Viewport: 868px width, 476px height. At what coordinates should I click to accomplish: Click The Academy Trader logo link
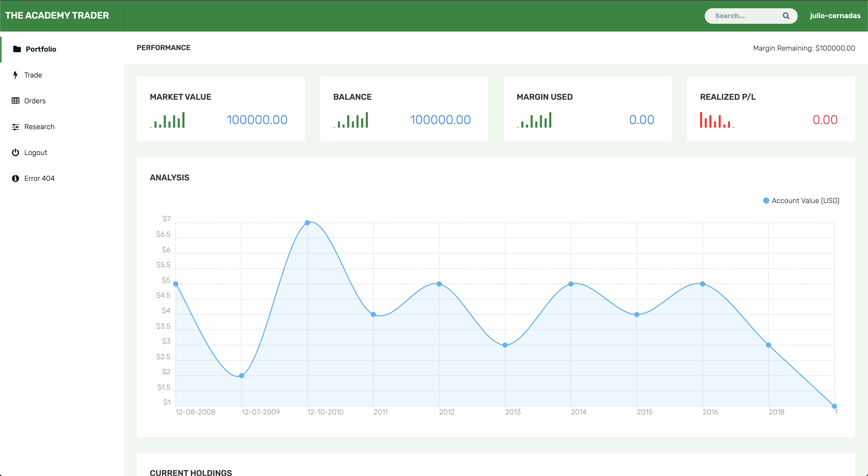57,16
